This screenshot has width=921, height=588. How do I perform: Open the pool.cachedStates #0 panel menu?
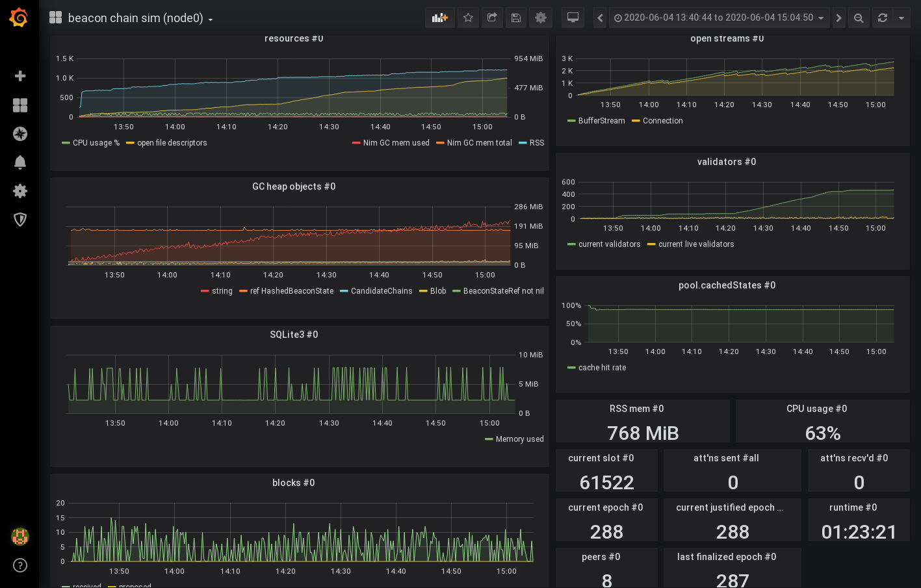click(x=727, y=285)
